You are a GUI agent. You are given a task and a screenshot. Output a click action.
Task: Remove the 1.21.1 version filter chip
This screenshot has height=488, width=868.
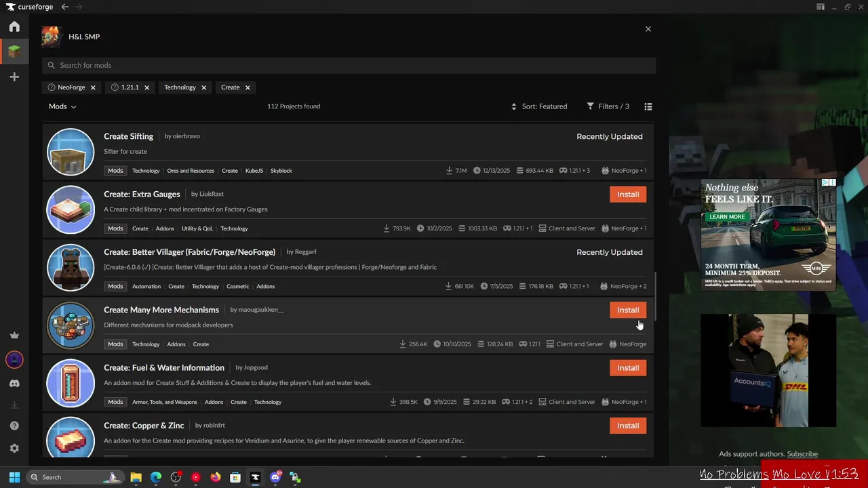[x=146, y=87]
